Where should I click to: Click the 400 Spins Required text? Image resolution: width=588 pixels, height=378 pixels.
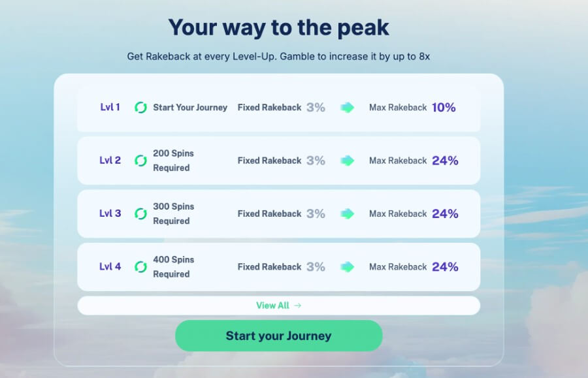click(173, 267)
